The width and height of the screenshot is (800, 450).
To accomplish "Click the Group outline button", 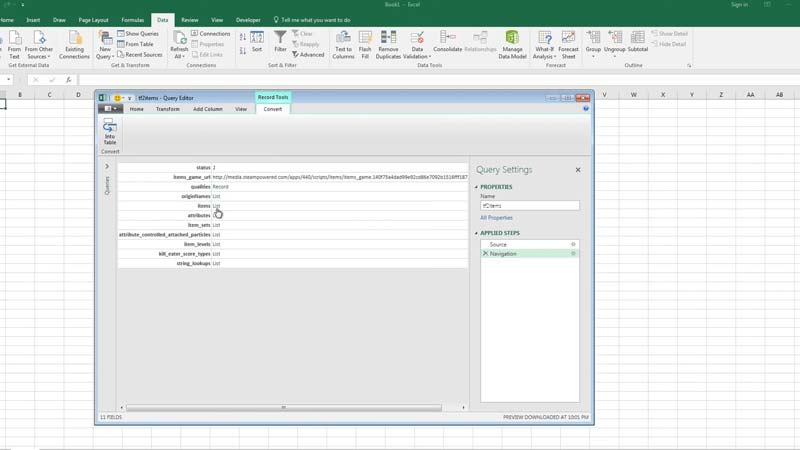I will point(593,43).
